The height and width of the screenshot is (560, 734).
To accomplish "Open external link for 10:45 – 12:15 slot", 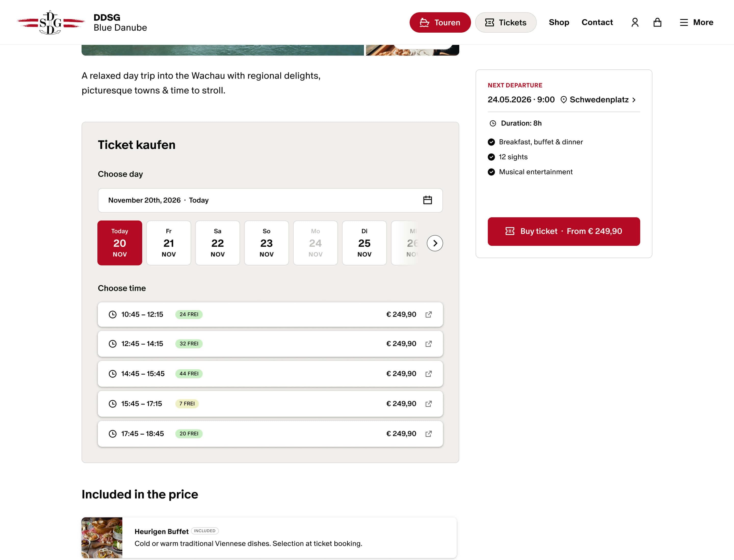I will (x=428, y=314).
